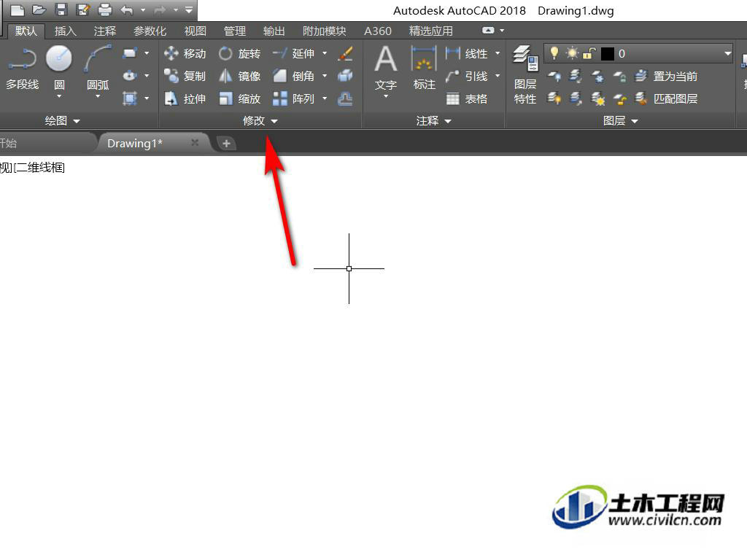
Task: Save the drawing with the floppy disk icon
Action: pos(61,10)
